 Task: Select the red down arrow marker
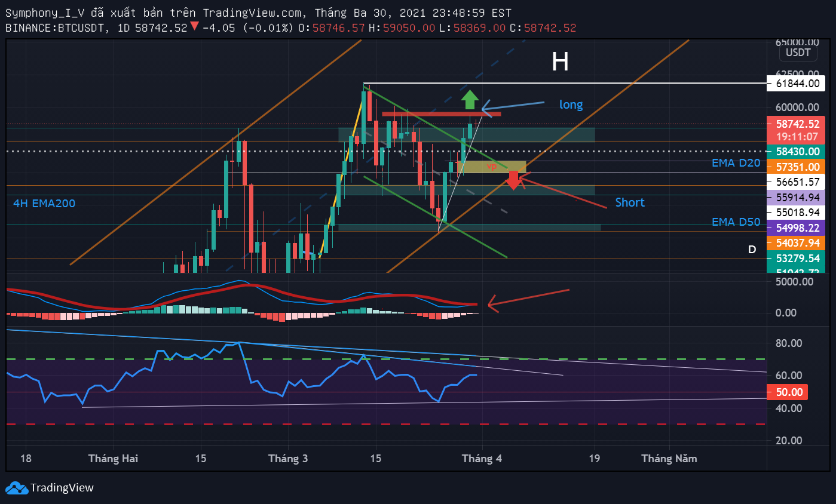click(x=513, y=180)
